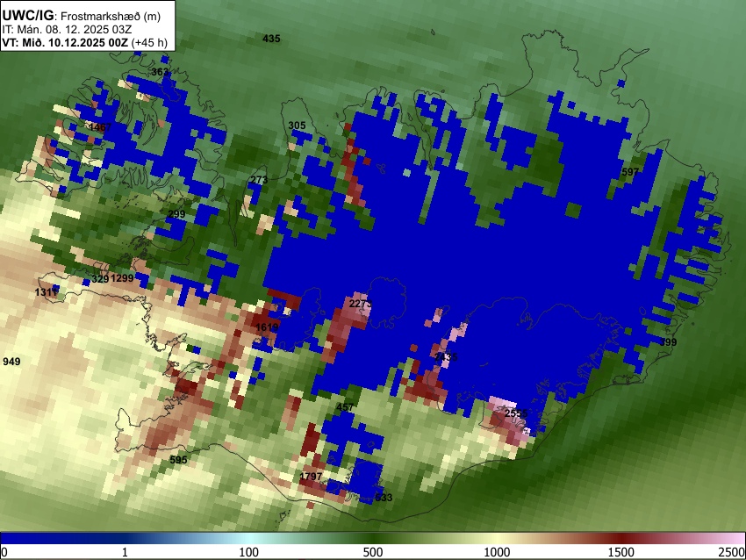Click the map value '949' over the ocean
The width and height of the screenshot is (746, 560).
(11, 362)
